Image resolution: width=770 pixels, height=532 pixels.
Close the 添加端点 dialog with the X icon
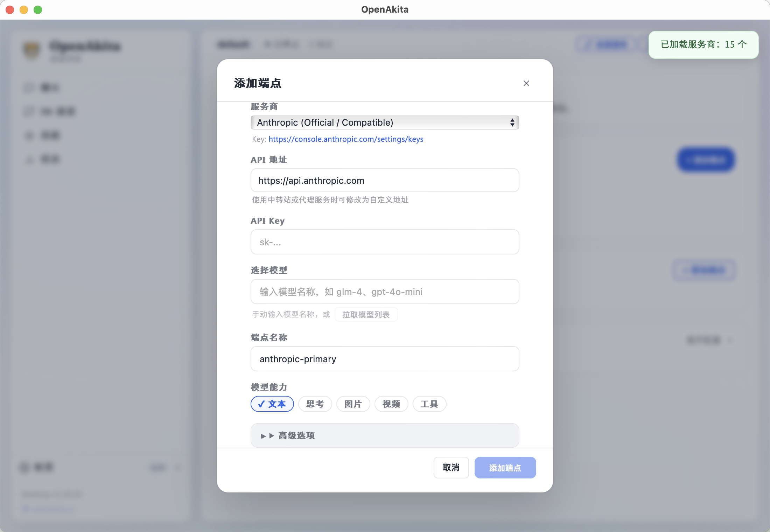click(526, 83)
